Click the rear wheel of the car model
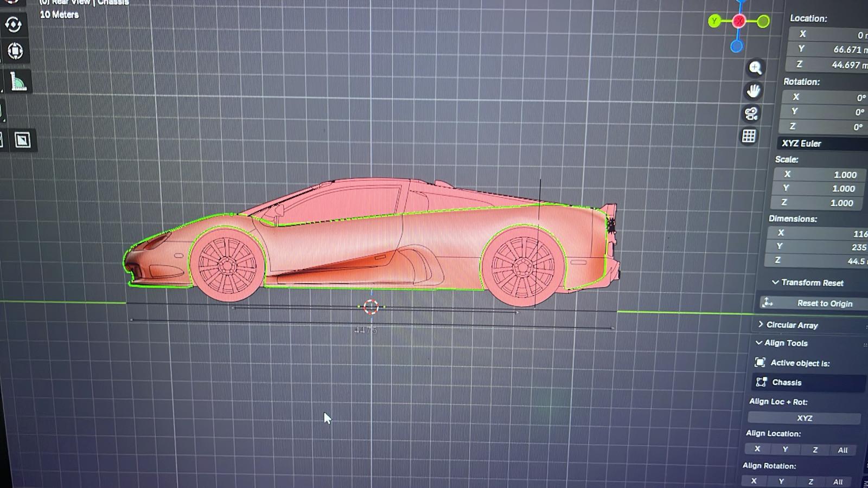This screenshot has height=488, width=868. [524, 267]
